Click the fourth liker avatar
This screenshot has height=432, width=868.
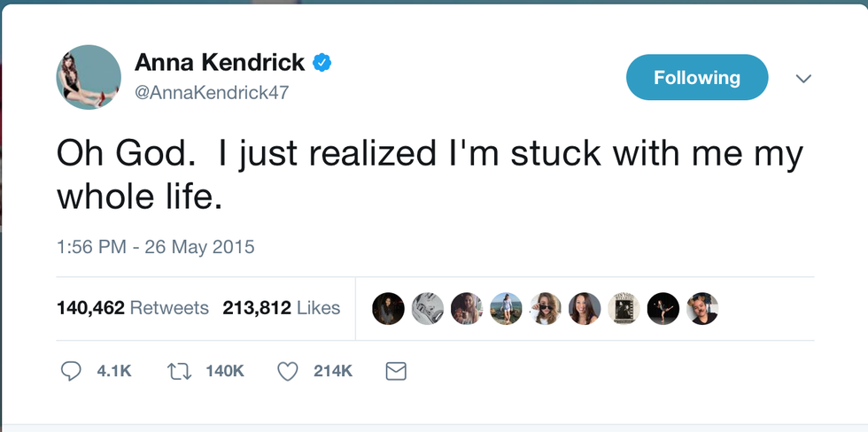pyautogui.click(x=507, y=308)
